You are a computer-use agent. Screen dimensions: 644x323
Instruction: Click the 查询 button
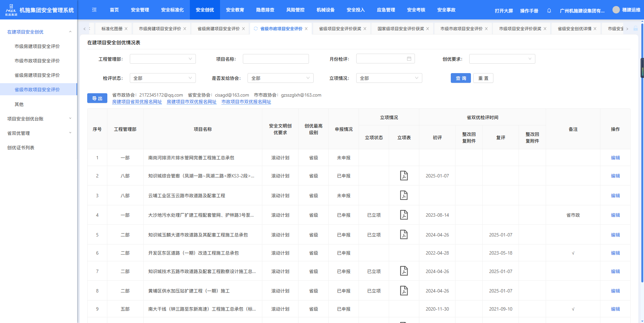(x=461, y=78)
